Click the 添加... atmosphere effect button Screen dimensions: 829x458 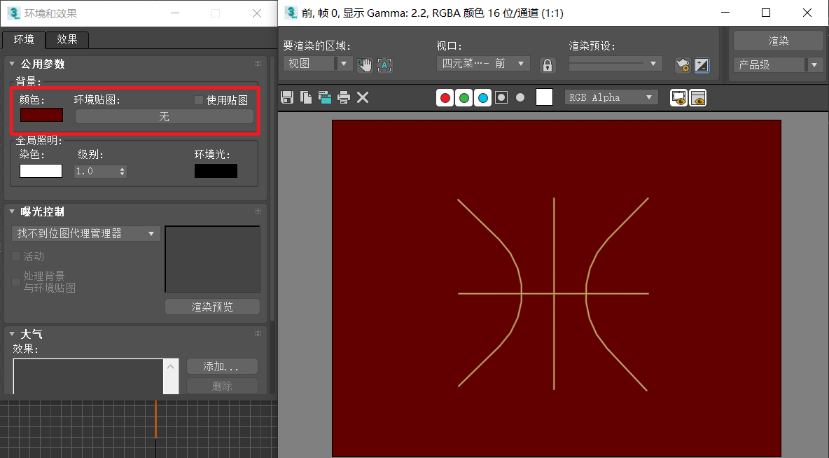click(222, 367)
